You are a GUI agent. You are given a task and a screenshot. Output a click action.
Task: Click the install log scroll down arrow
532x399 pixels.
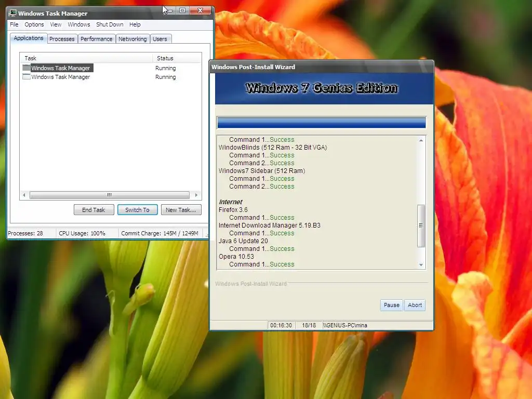421,264
